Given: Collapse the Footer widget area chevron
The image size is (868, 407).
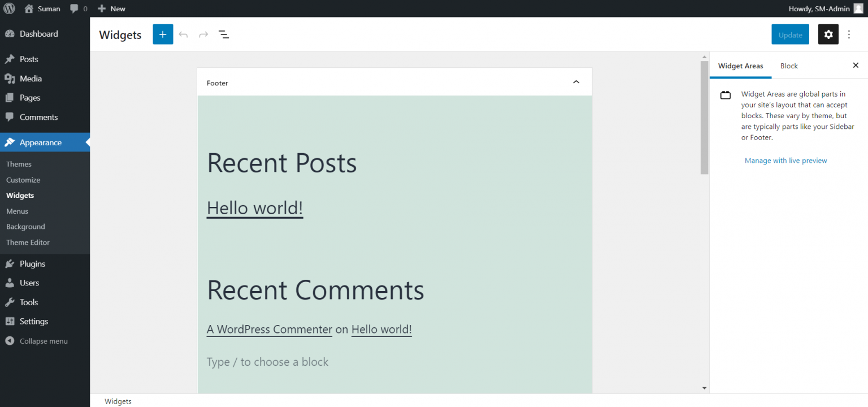Looking at the screenshot, I should point(576,82).
